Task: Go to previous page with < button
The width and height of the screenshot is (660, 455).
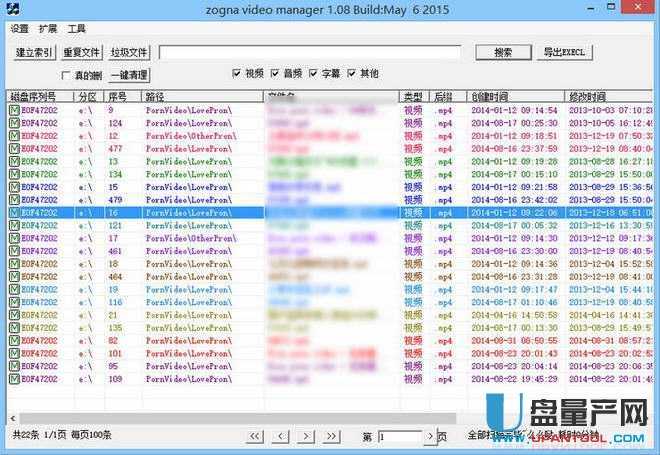Action: [x=280, y=436]
